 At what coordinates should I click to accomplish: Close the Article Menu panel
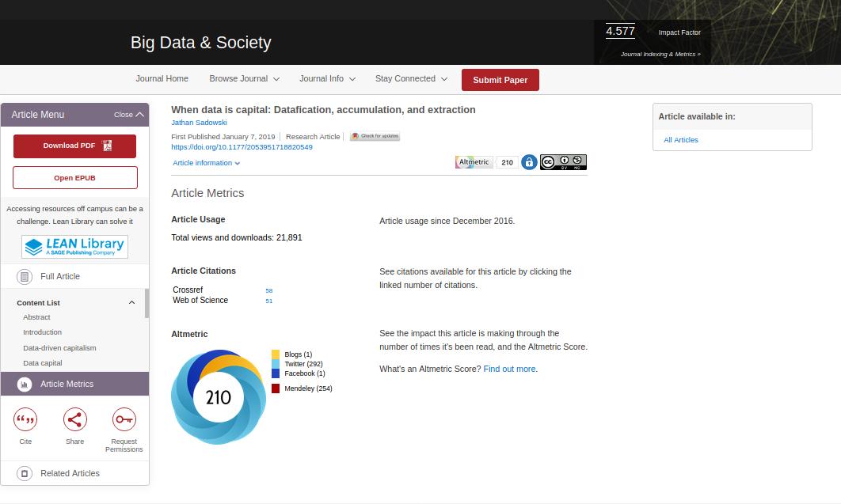(x=129, y=115)
